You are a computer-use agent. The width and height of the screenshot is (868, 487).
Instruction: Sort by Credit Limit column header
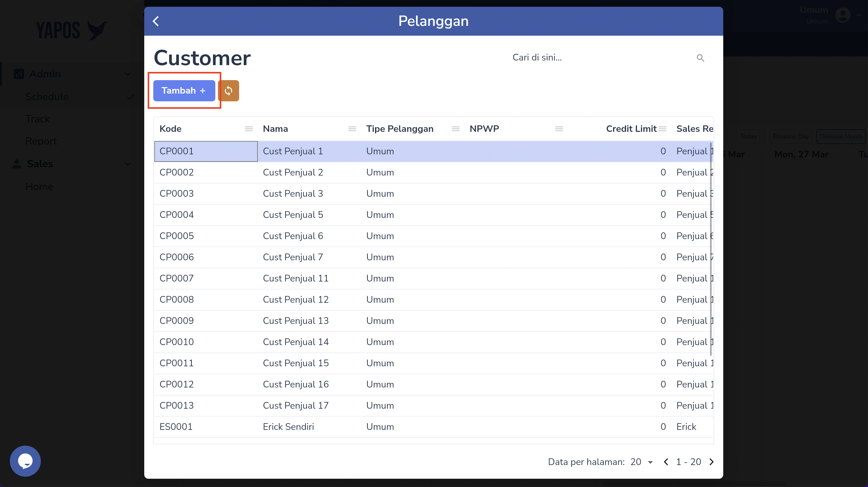pos(631,129)
